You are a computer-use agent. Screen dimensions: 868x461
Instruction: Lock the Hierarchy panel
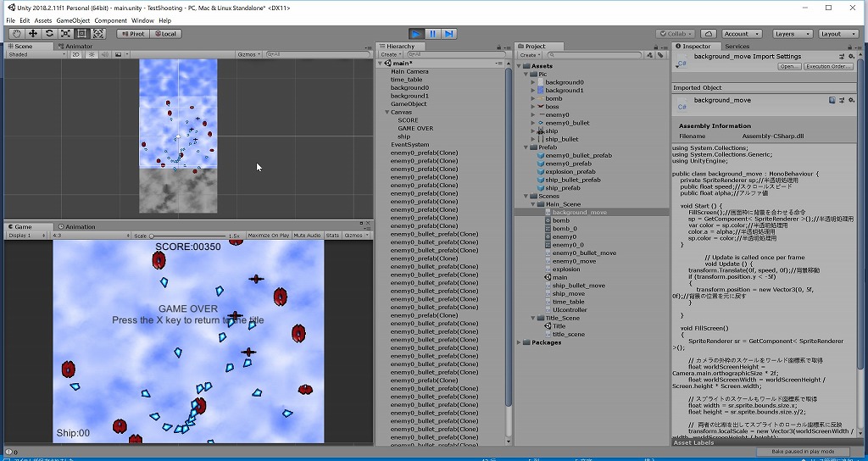498,47
